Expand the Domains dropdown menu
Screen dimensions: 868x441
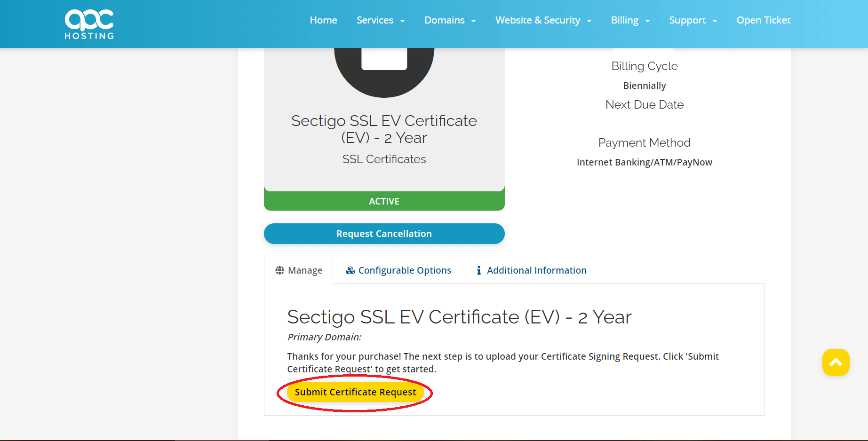pos(450,20)
